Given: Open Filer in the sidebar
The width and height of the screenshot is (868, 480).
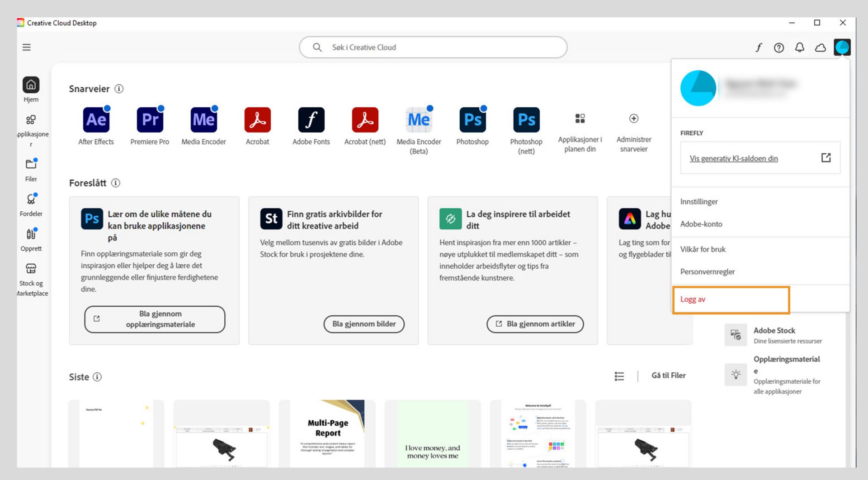Looking at the screenshot, I should [x=31, y=170].
